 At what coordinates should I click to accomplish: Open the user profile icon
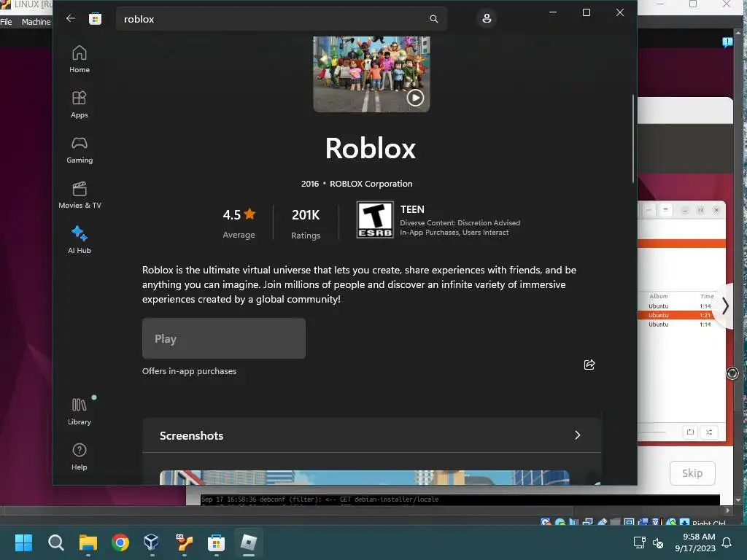tap(487, 18)
